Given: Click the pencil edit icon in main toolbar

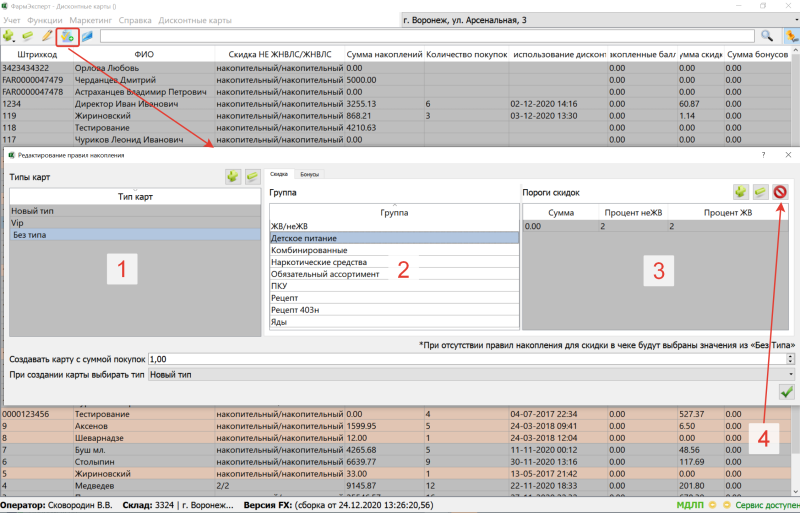Looking at the screenshot, I should pos(46,36).
